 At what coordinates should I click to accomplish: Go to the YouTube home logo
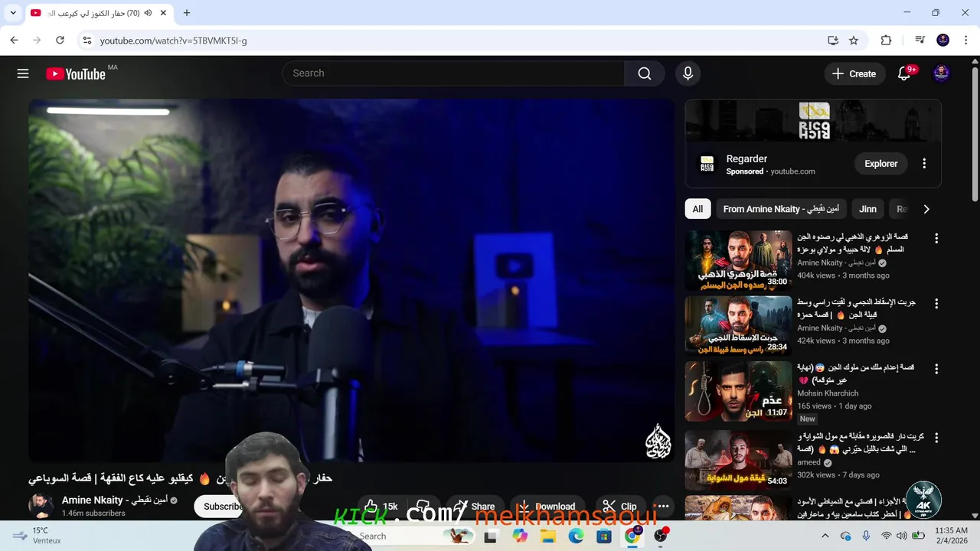(x=76, y=73)
